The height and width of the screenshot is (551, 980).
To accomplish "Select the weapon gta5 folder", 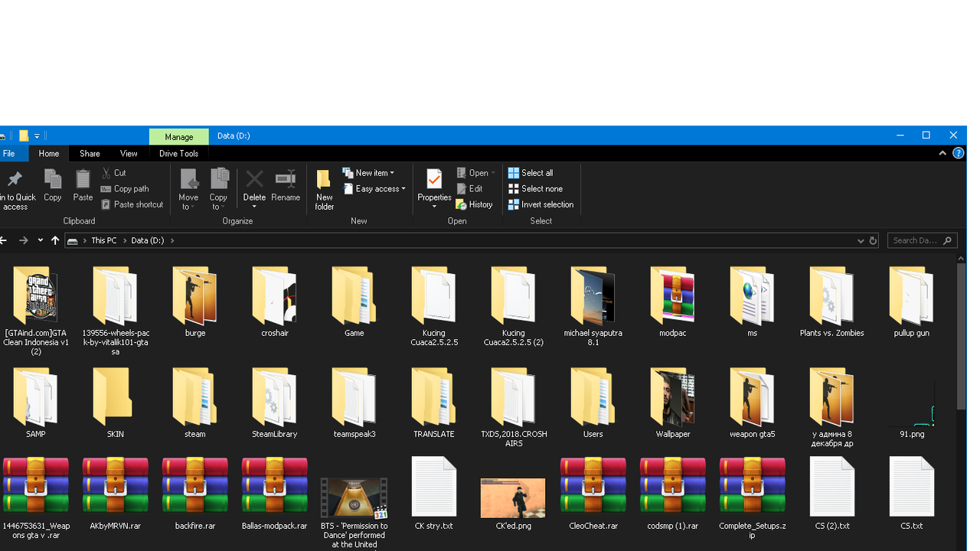I will [x=753, y=403].
